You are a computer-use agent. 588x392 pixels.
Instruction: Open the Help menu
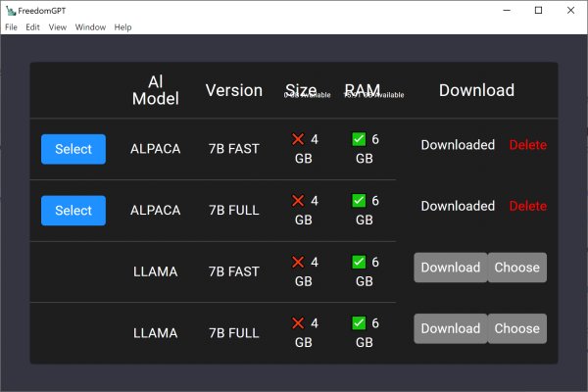tap(122, 27)
